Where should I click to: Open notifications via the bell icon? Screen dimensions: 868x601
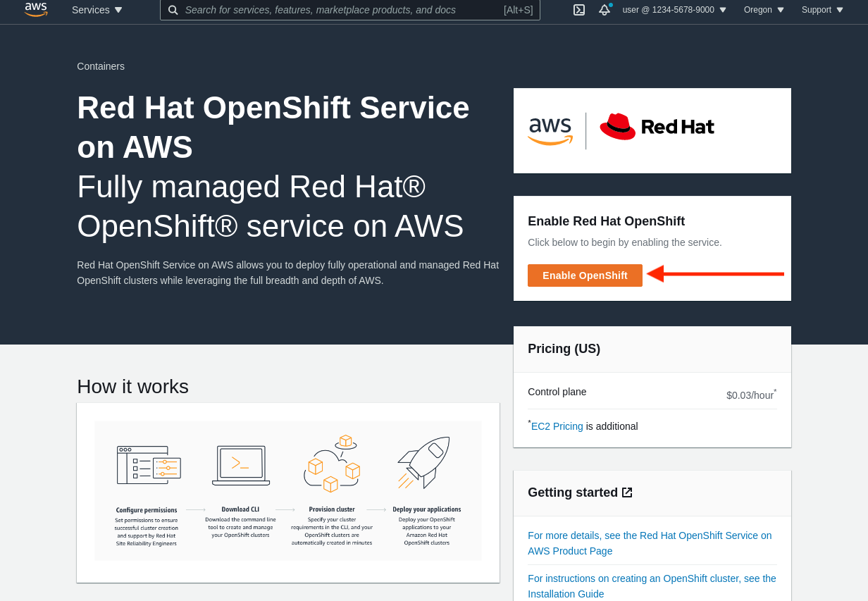tap(604, 10)
